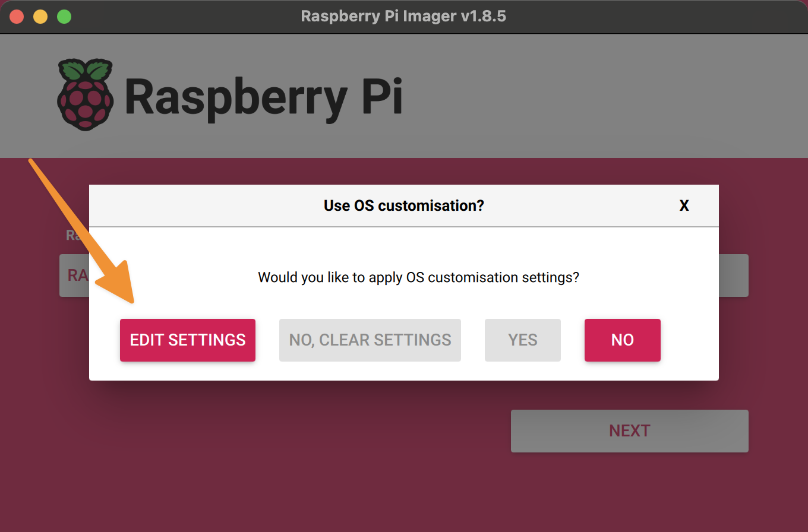The height and width of the screenshot is (532, 808).
Task: Click the partially hidden RA device button
Action: 76,275
